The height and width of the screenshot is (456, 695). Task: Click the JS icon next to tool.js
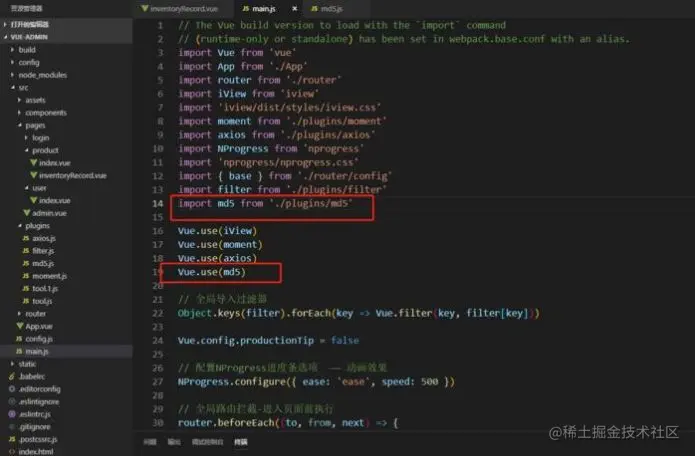pyautogui.click(x=26, y=301)
